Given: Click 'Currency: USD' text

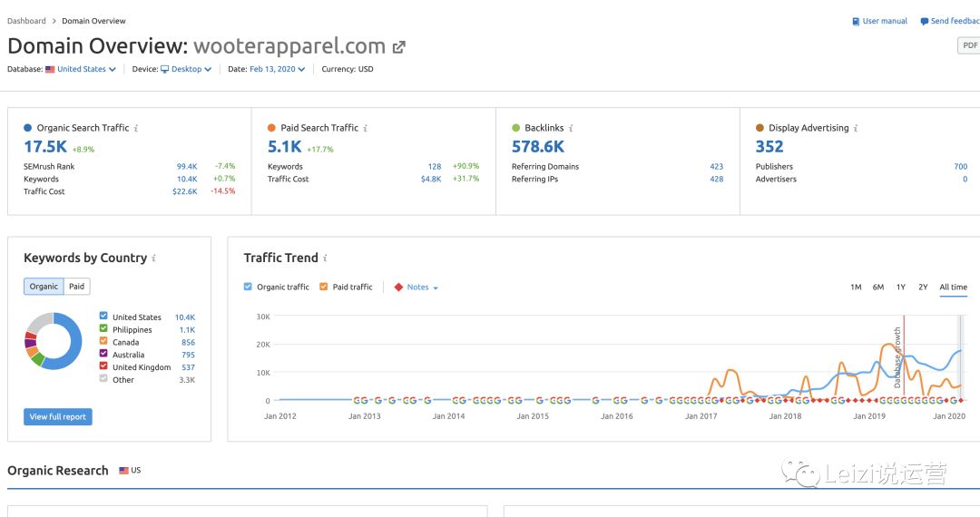Looking at the screenshot, I should tap(348, 69).
